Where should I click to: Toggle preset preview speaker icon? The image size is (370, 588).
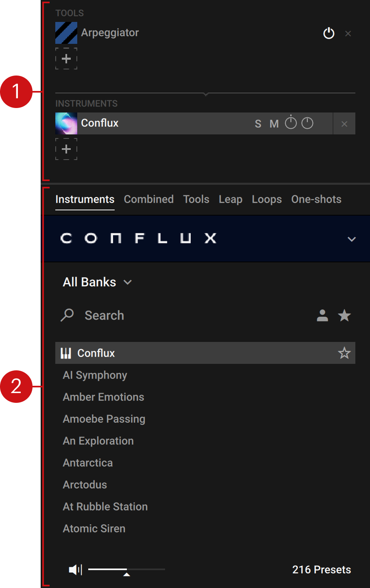pos(75,570)
